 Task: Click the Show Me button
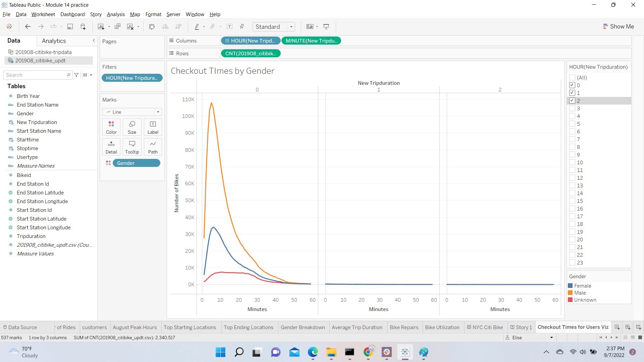point(618,26)
